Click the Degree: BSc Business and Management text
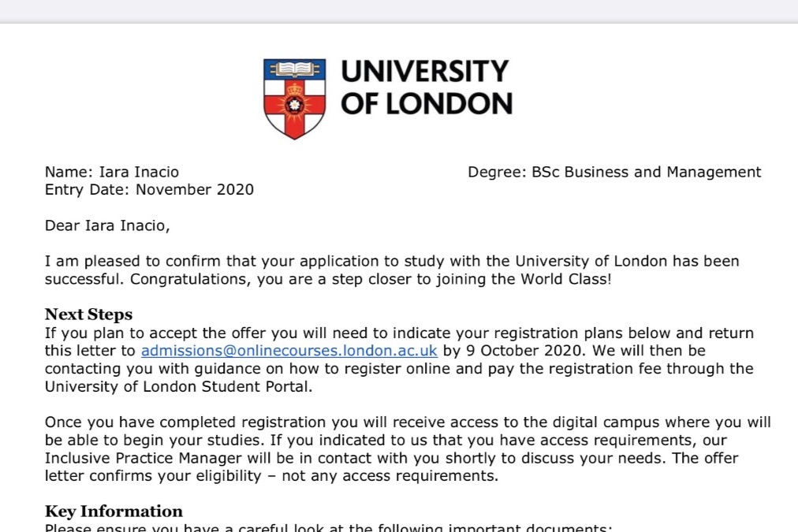 coord(614,172)
